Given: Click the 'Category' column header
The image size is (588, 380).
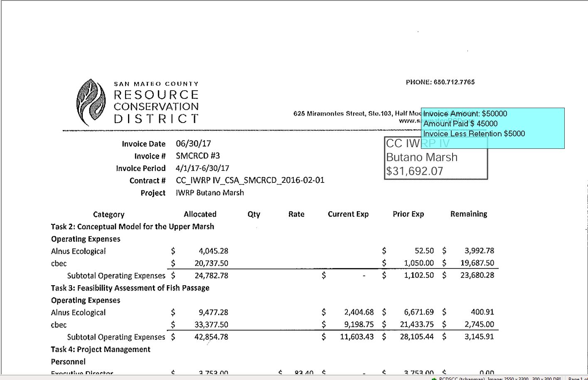Looking at the screenshot, I should click(x=108, y=215).
